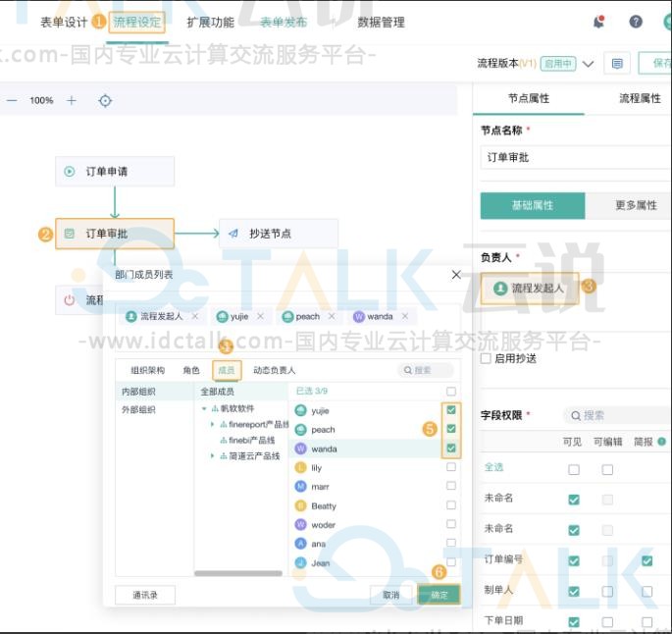Click the 基础属性 button

coord(533,205)
